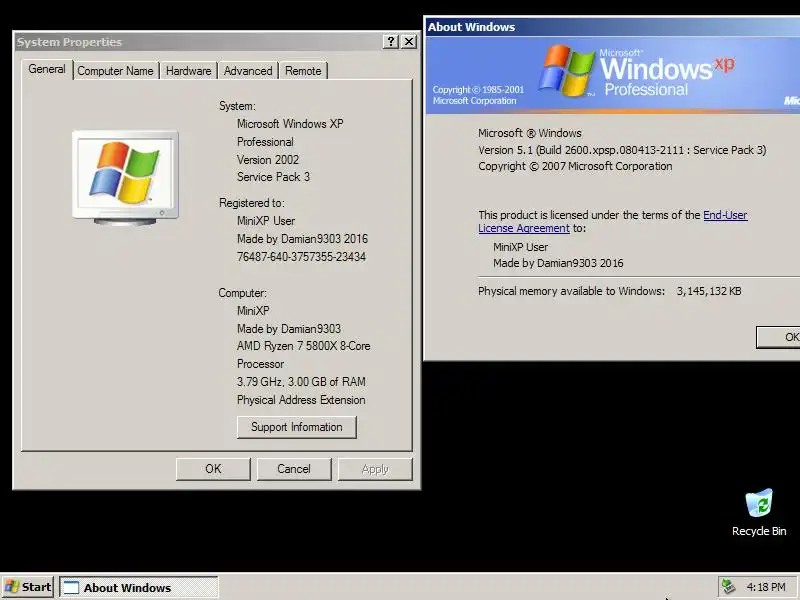800x600 pixels.
Task: Switch to the Remote tab
Action: click(x=303, y=71)
